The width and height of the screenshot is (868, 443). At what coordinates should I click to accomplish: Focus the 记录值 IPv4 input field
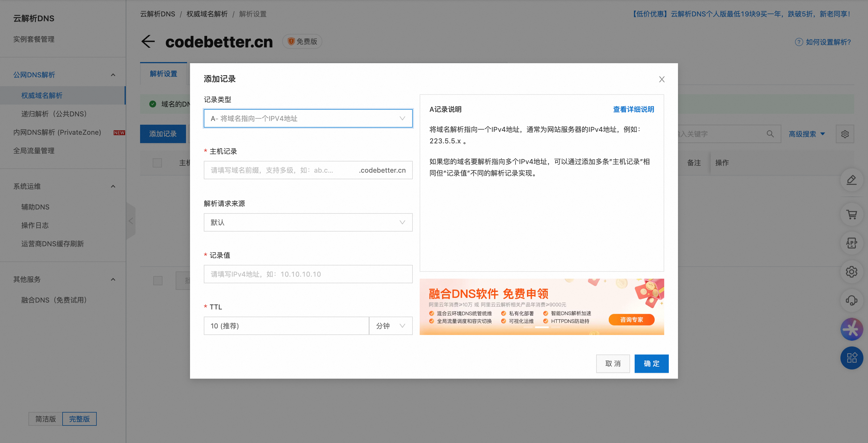point(308,274)
